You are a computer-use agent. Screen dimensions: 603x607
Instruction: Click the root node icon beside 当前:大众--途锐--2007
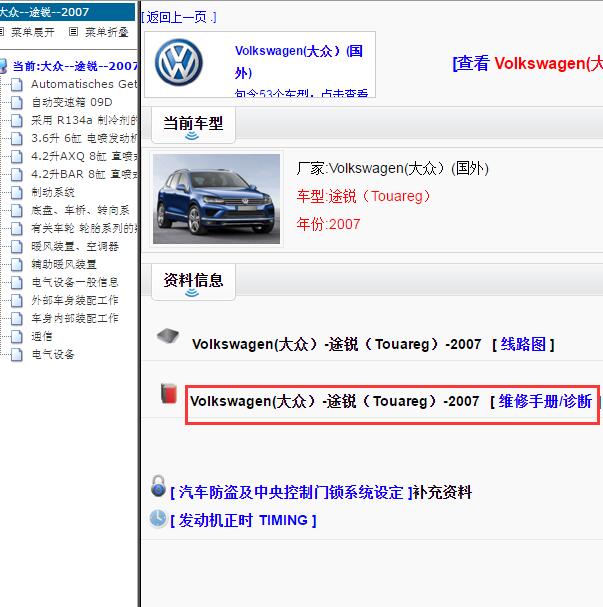[3, 66]
